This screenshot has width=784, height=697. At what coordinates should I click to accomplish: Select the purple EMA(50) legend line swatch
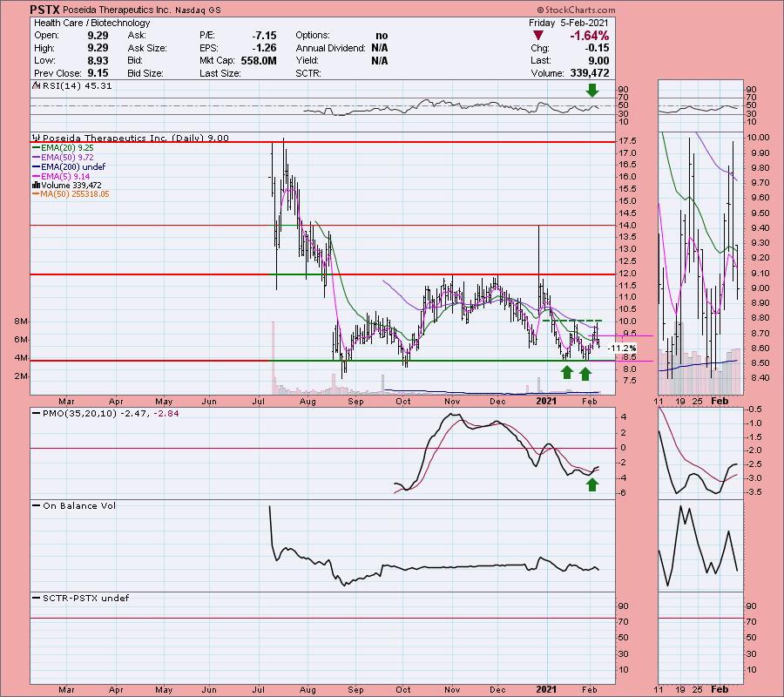[x=36, y=158]
